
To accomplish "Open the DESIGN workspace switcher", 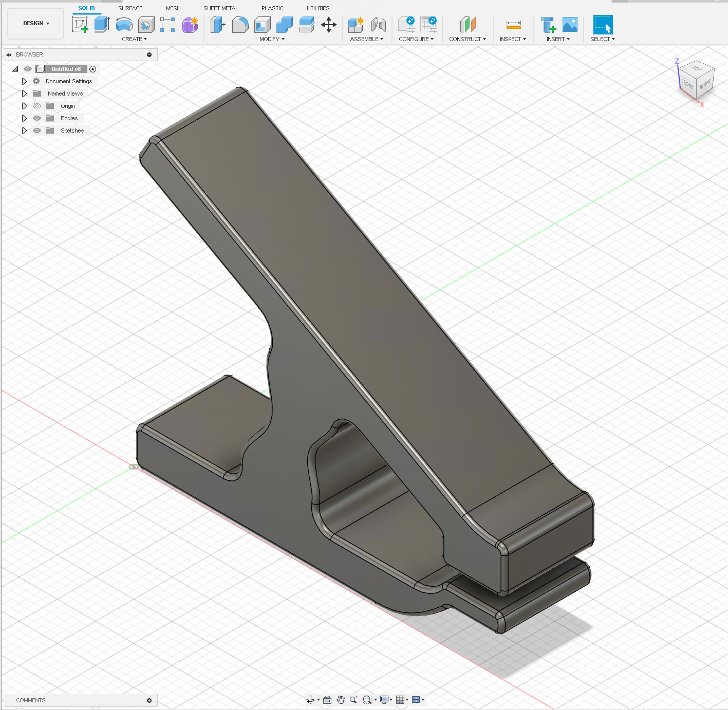I will 35,23.
